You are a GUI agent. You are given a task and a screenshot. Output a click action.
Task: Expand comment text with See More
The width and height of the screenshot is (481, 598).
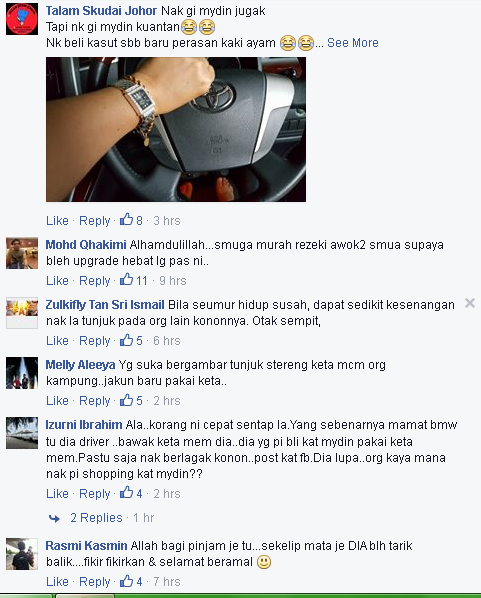[x=352, y=43]
